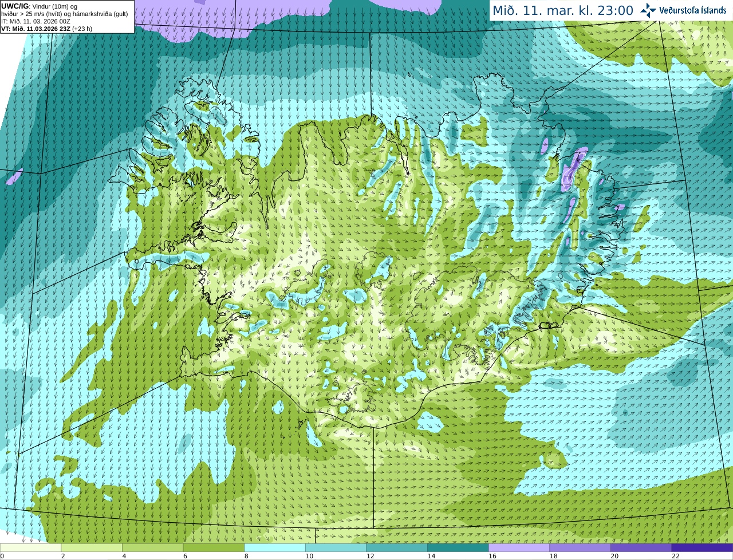Click the IT: Mið. 11. 03. 2026 00Z line
Viewport: 733px width, 560px height.
click(36, 21)
